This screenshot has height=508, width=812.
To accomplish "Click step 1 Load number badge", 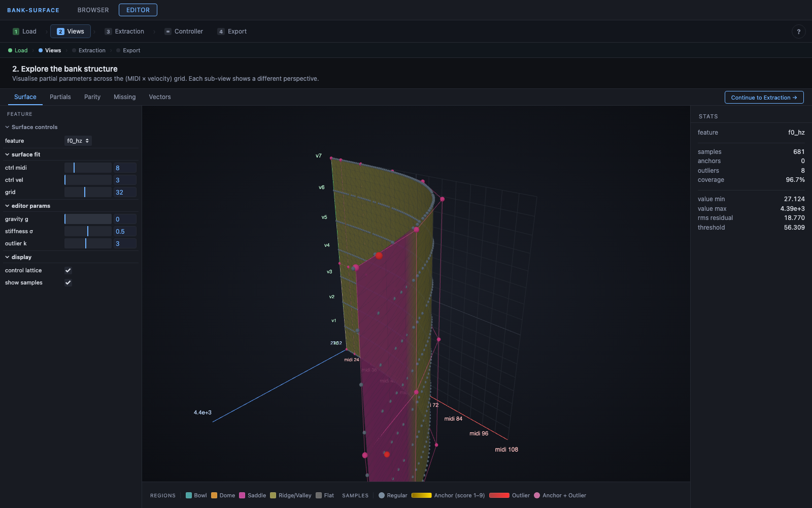I will [x=16, y=31].
